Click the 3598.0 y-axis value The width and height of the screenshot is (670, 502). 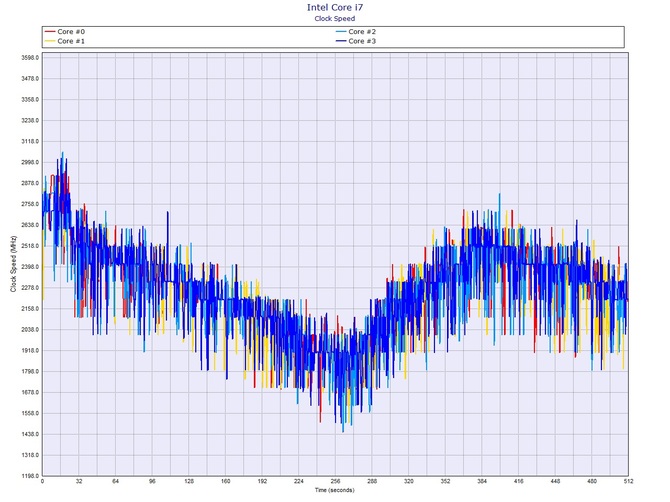click(x=31, y=58)
